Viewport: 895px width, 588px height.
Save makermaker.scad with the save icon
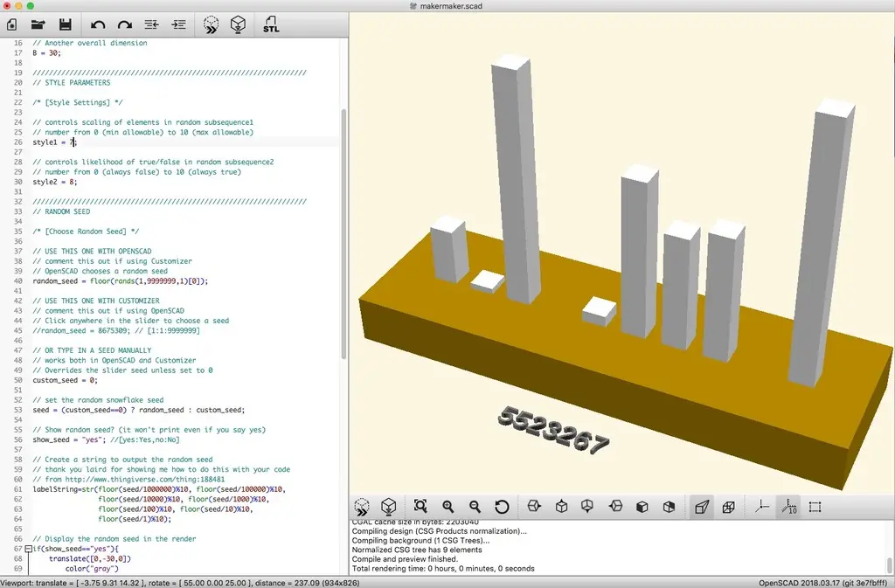65,24
